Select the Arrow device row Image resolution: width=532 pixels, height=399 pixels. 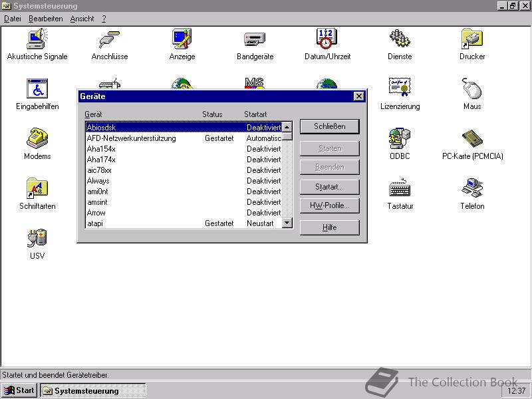click(184, 213)
